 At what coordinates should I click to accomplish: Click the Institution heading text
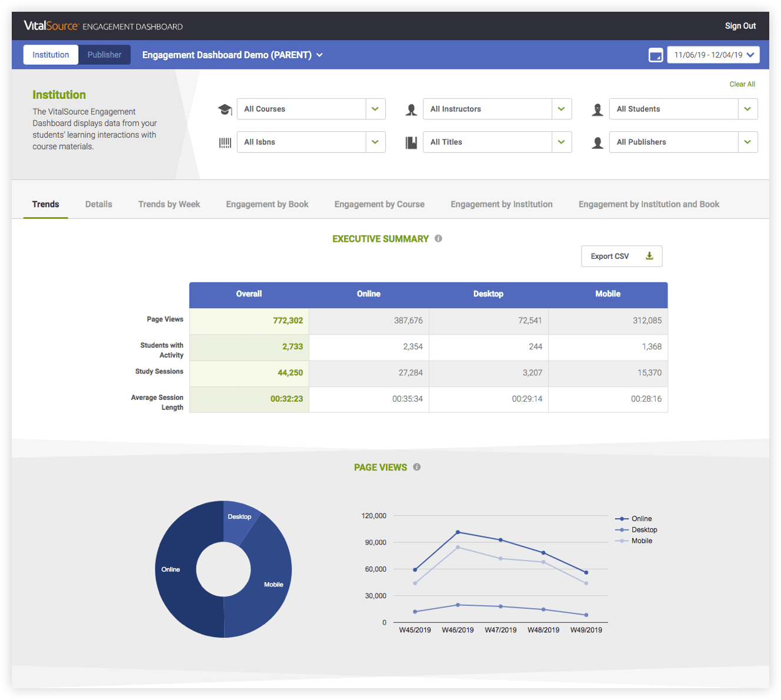point(59,95)
